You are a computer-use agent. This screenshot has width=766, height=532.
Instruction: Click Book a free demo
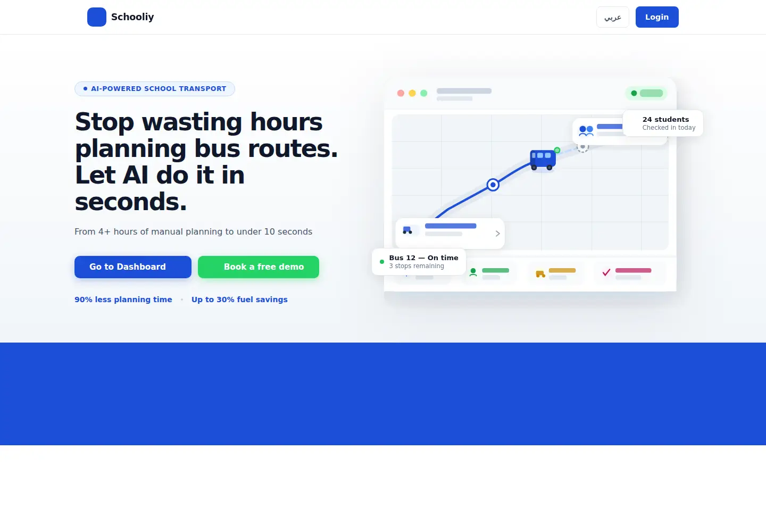click(x=259, y=267)
